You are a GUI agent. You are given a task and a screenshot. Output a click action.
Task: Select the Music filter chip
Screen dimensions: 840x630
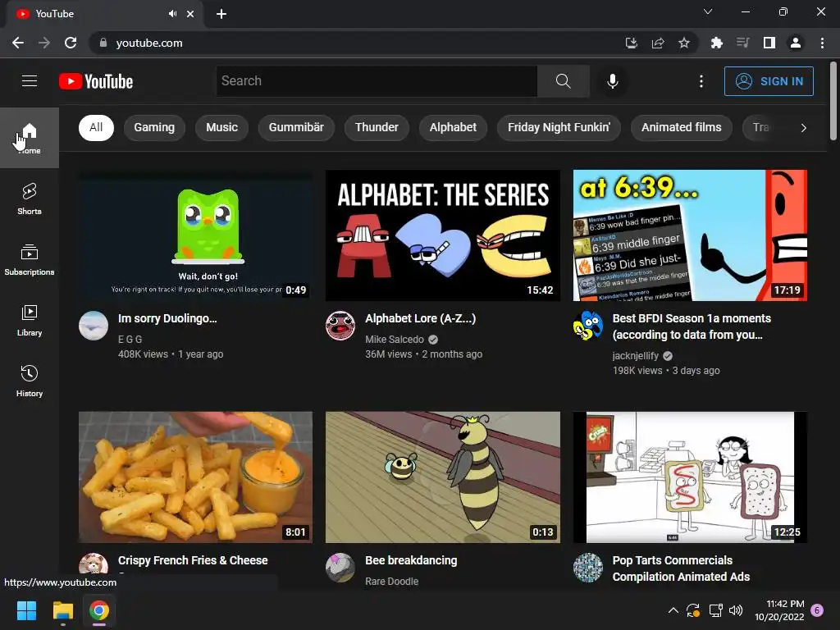click(221, 127)
